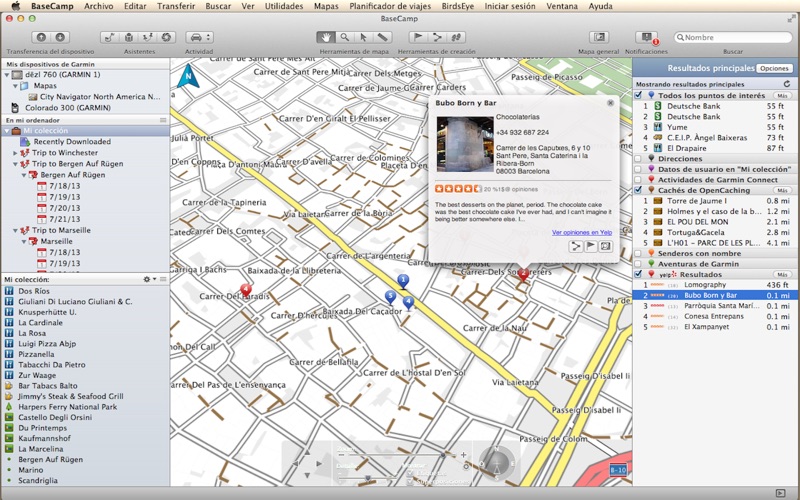This screenshot has height=500, width=800.
Task: Open the Archivo menu
Action: (98, 6)
